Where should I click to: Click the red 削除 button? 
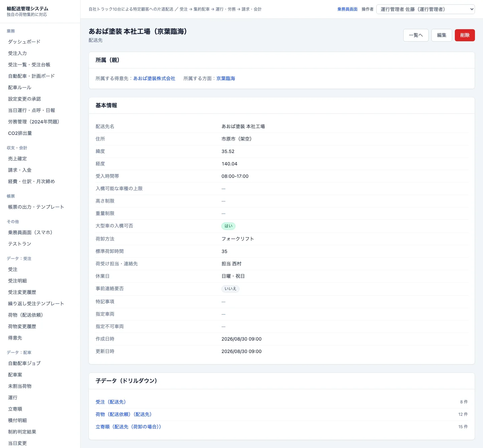click(x=465, y=35)
